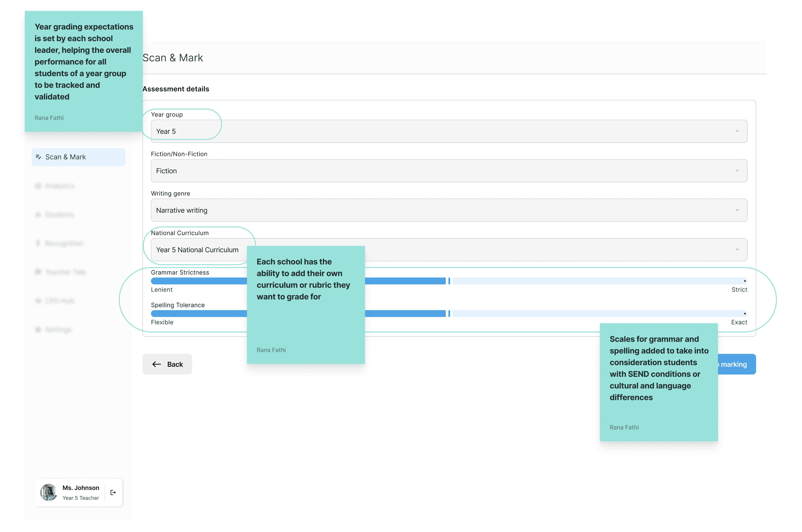Open the Fiction/Non-Fiction dropdown
The width and height of the screenshot is (802, 532).
[737, 171]
